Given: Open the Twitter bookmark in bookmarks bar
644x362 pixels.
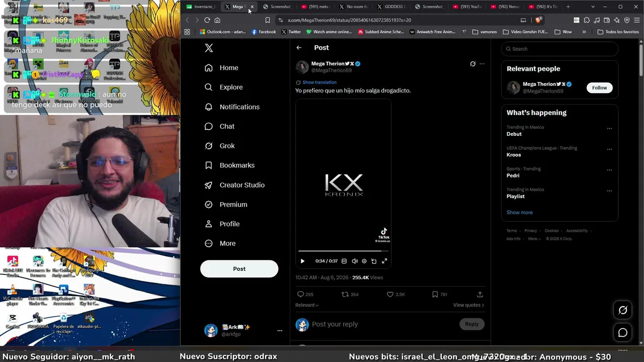Looking at the screenshot, I should (x=291, y=32).
